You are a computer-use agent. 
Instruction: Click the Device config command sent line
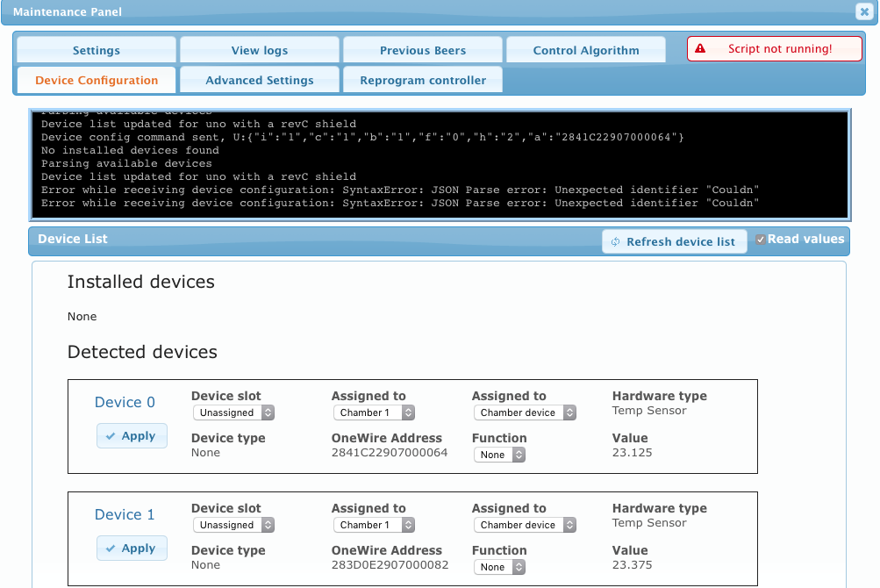coord(362,137)
